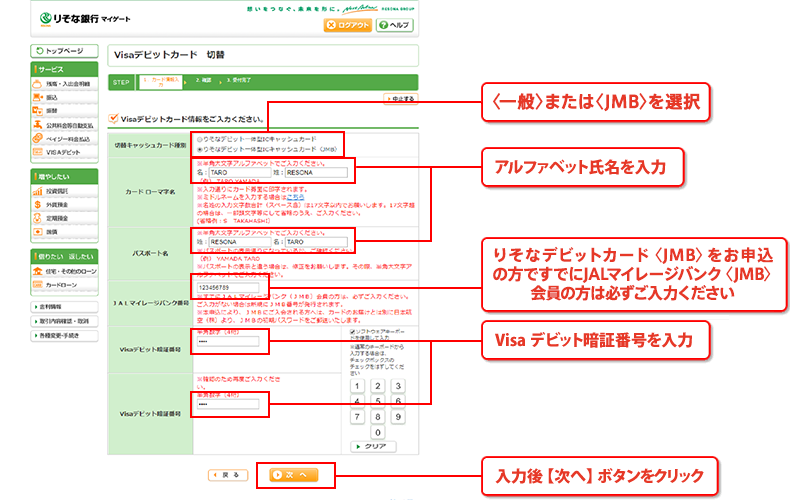Select the non-JMB りそなデビット一体型ICキャッシュカード radio
Viewport: 790px width, 500px height.
point(200,139)
